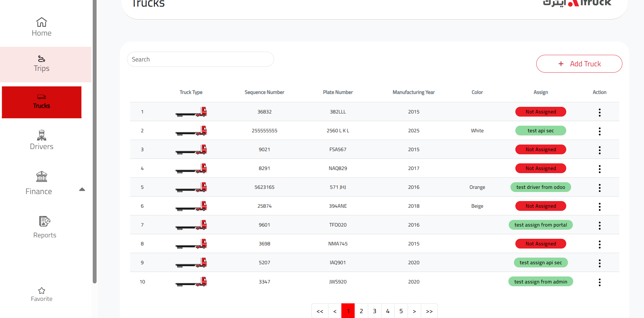Screen dimensions: 644x318
Task: Go to page 2
Action: [x=361, y=311]
